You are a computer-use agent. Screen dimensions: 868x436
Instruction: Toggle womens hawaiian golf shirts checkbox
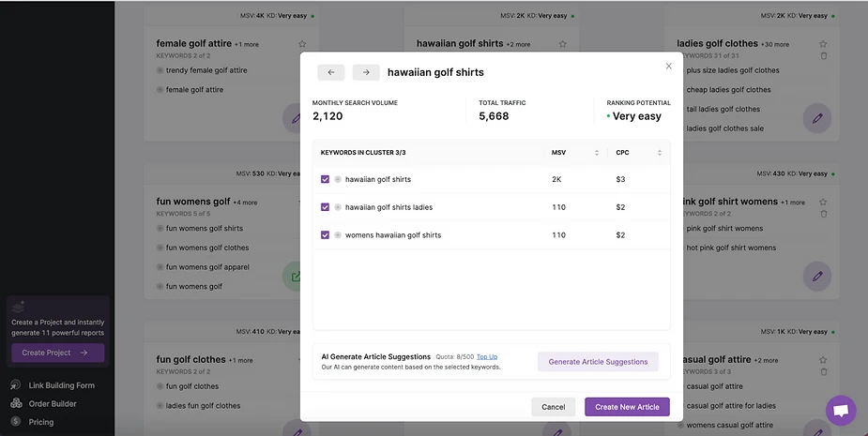[x=325, y=235]
